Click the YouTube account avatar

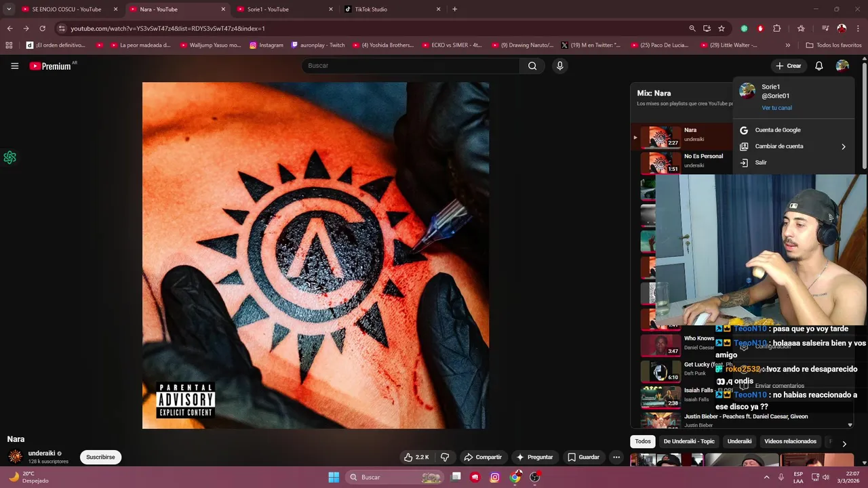pyautogui.click(x=842, y=66)
